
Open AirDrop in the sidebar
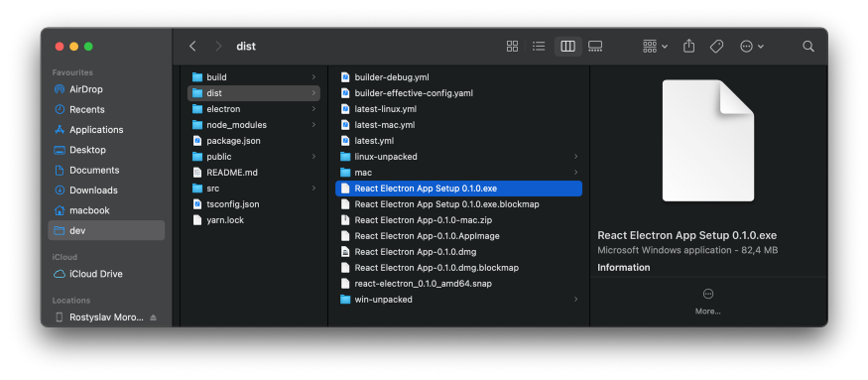pos(106,89)
